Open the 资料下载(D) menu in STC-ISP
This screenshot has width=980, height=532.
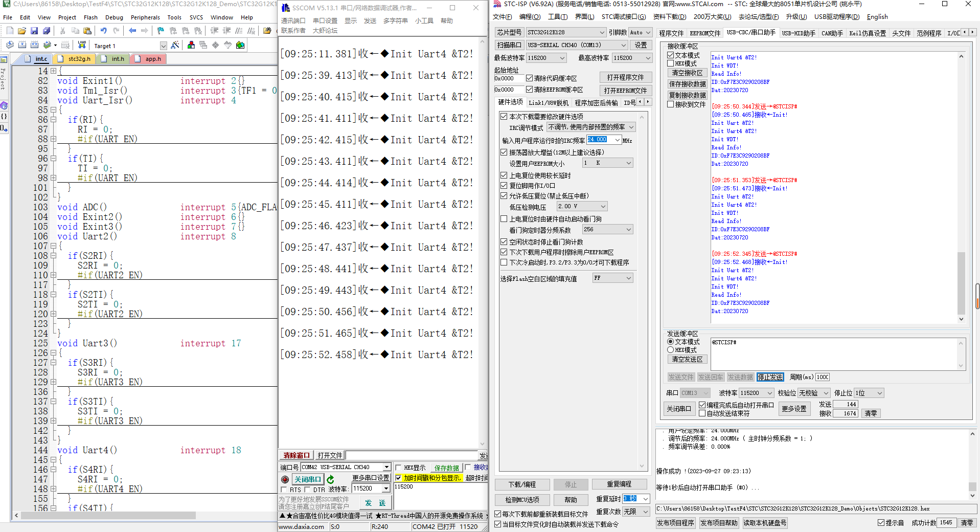669,17
